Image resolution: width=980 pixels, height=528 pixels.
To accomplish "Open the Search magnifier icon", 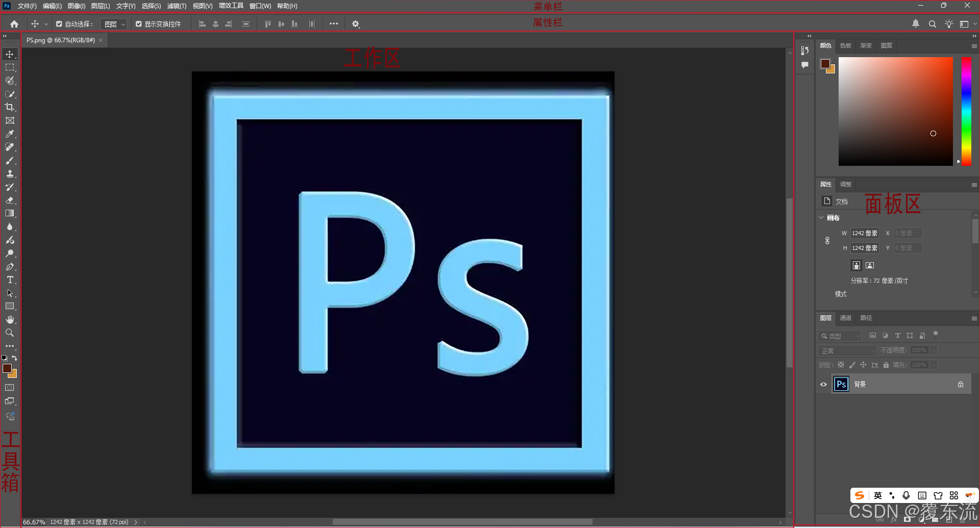I will click(x=932, y=24).
